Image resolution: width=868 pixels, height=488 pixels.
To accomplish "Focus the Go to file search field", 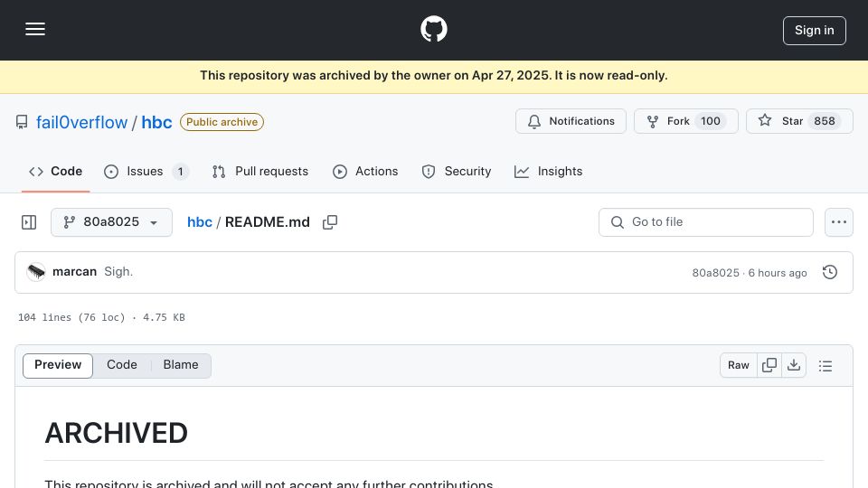I will click(706, 222).
